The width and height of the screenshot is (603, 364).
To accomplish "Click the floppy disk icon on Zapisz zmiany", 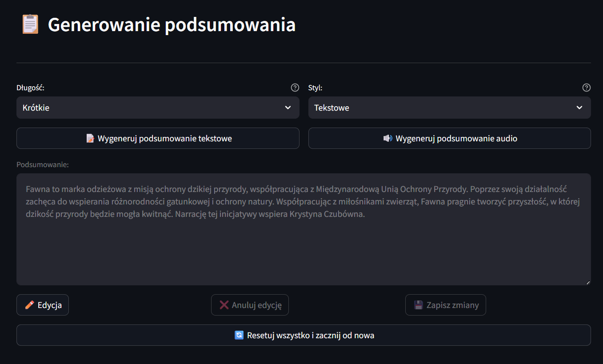I will [419, 305].
